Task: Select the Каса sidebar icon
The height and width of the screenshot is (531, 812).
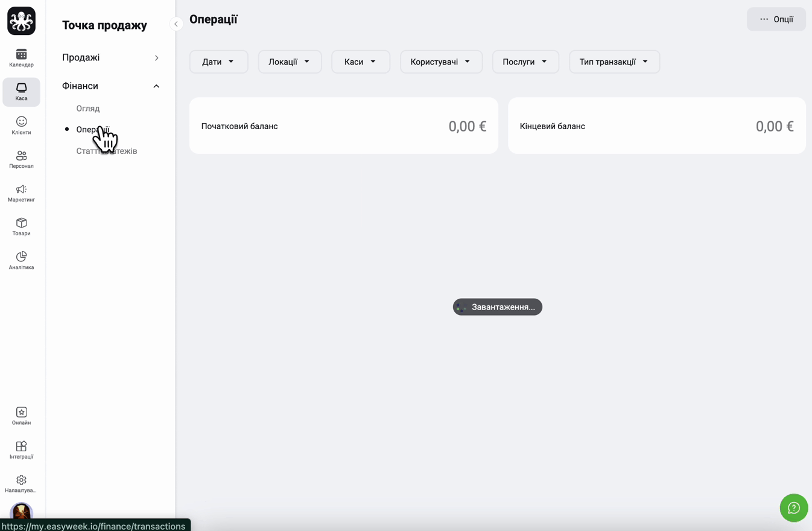Action: (x=21, y=92)
